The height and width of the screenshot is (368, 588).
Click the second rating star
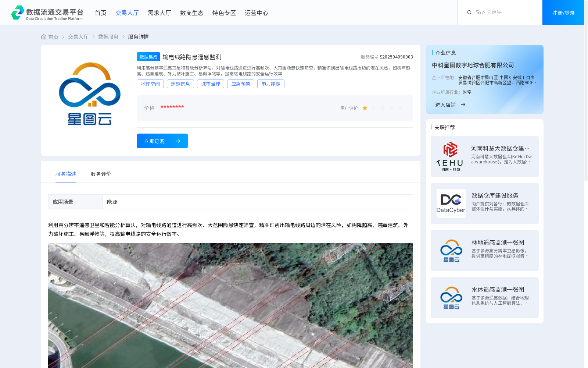coord(374,108)
